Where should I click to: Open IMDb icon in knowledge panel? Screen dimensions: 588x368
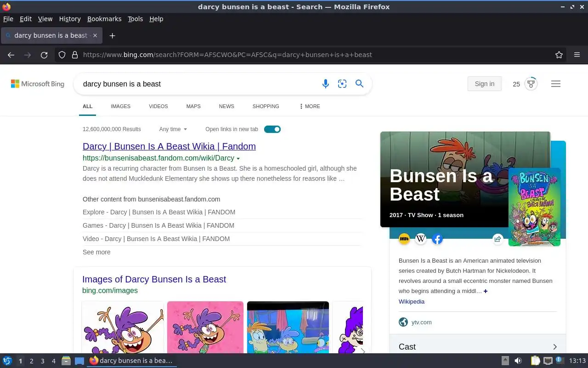click(x=404, y=239)
